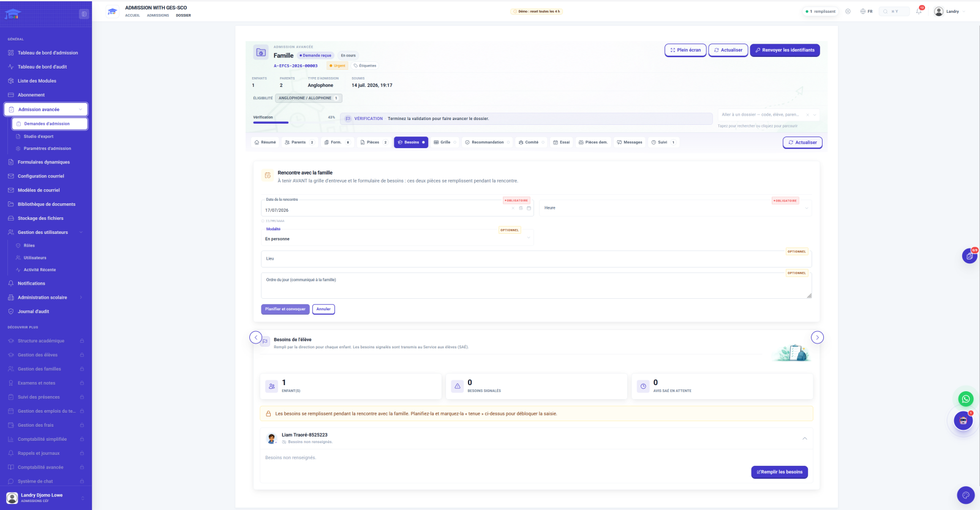Open Paramètres d'admission item
The width and height of the screenshot is (980, 510).
point(47,148)
